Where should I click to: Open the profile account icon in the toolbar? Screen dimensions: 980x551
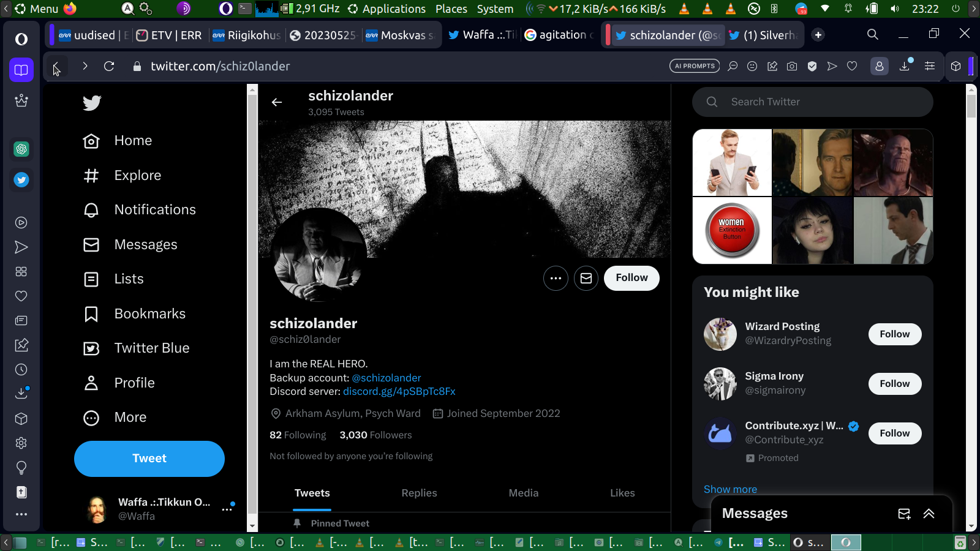pyautogui.click(x=880, y=66)
